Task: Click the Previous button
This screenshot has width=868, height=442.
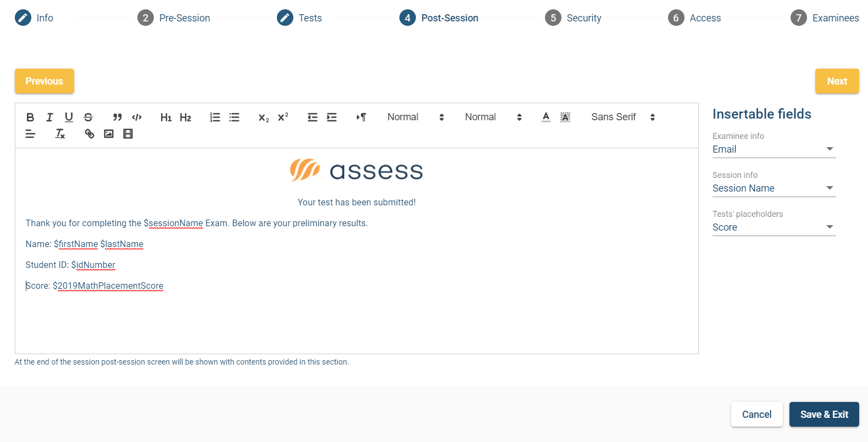Action: (44, 81)
